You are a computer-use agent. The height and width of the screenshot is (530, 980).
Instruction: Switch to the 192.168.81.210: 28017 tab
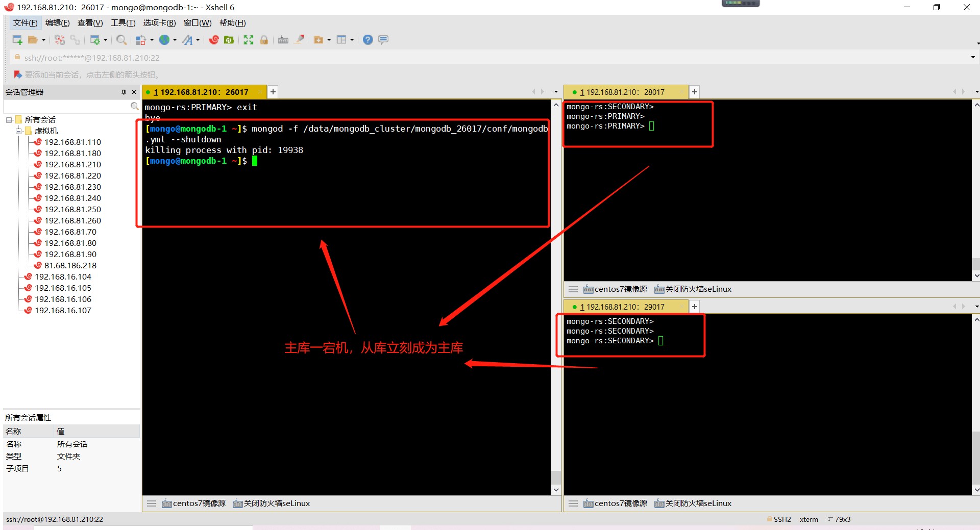625,92
